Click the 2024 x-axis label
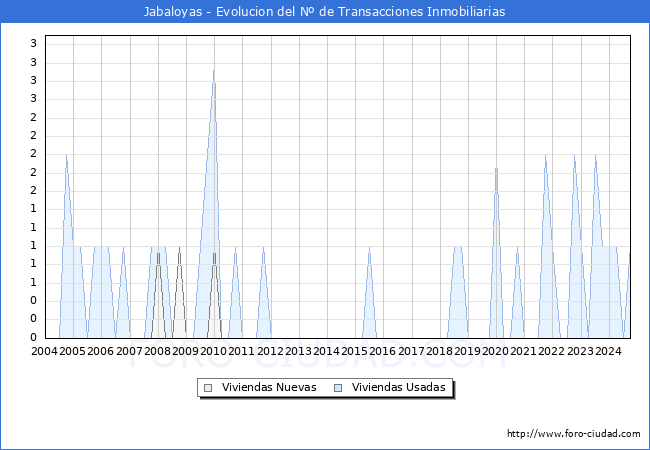This screenshot has width=650, height=450. [x=608, y=351]
